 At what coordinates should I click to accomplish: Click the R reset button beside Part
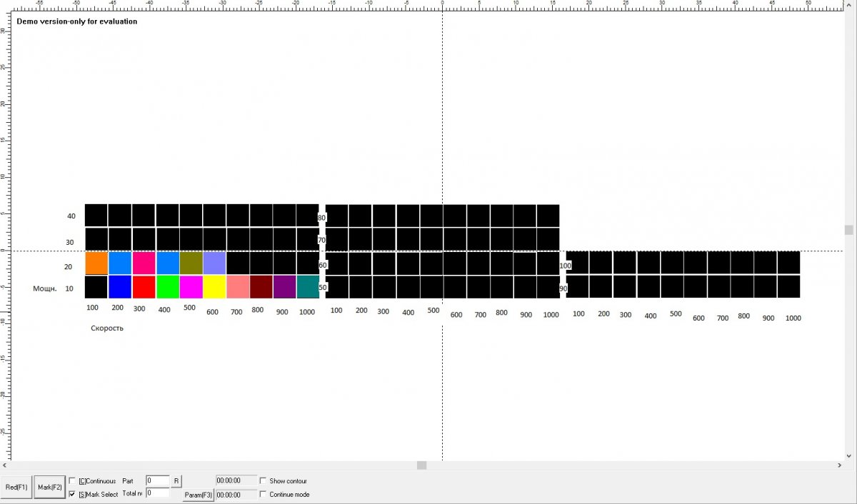tap(176, 481)
